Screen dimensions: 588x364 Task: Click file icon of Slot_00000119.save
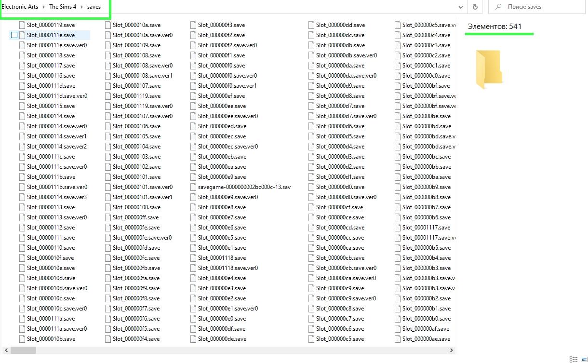point(22,25)
